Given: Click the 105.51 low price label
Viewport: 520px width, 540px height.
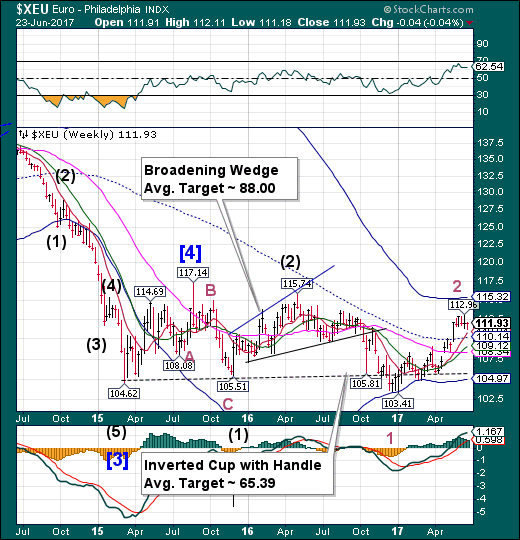Looking at the screenshot, I should click(233, 386).
